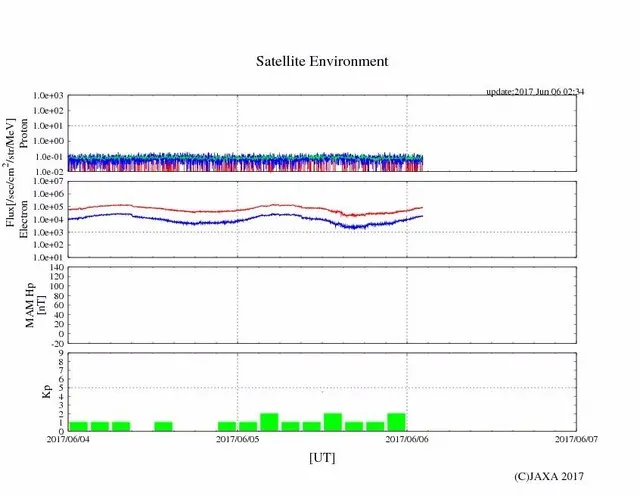Click the "Proton" vertical axis label
Screen dimensions: 640x496
[24, 133]
